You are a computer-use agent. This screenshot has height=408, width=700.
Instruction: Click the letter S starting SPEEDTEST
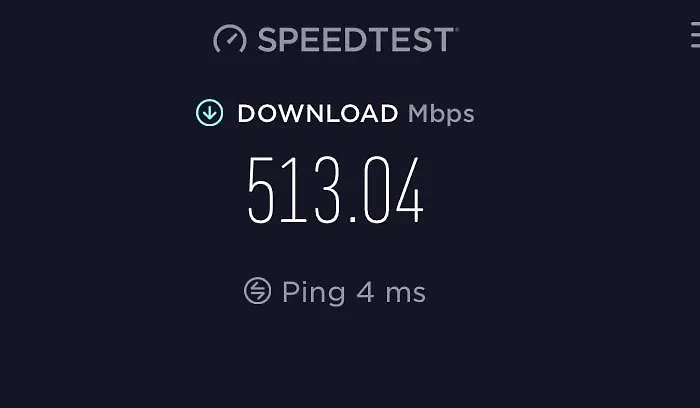267,39
